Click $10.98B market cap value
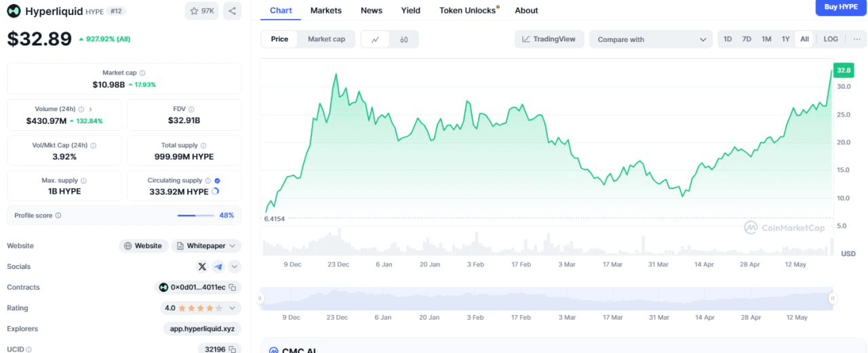The height and width of the screenshot is (353, 868). coord(108,85)
